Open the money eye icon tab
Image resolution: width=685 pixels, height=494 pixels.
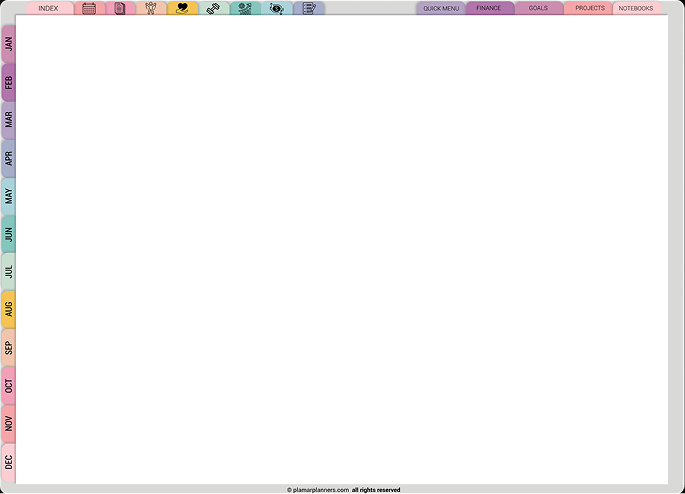pos(276,8)
